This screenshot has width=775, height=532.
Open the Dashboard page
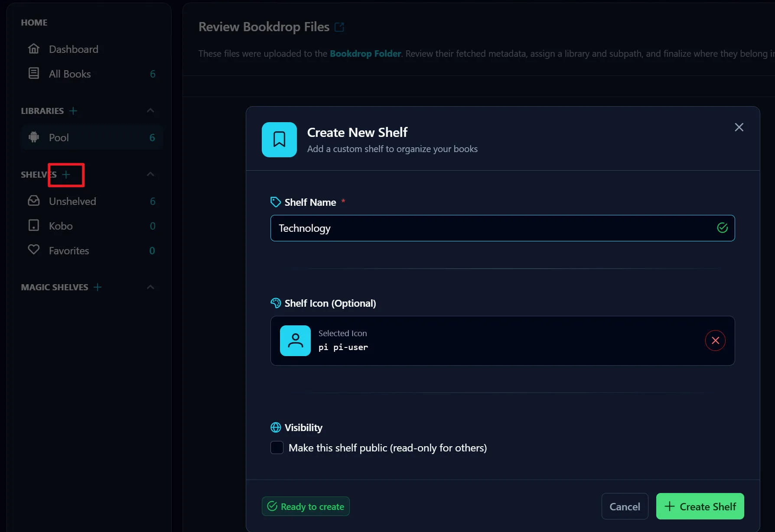[x=73, y=49]
